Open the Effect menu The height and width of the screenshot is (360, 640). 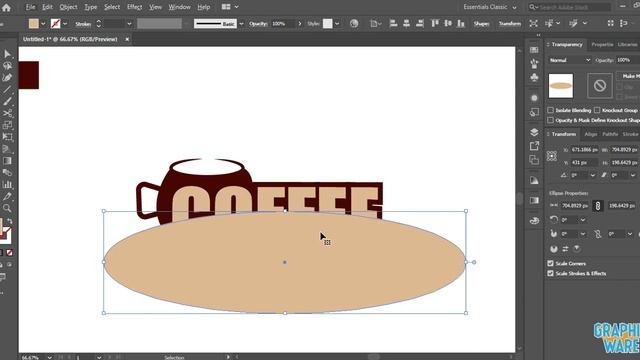(134, 7)
